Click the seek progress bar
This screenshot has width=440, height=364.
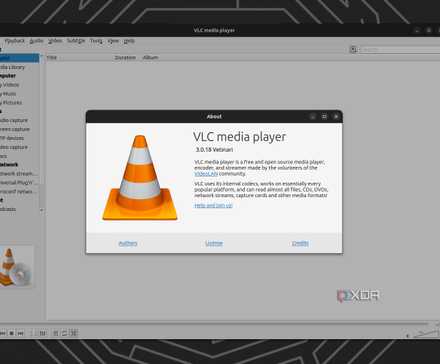[x=213, y=323]
